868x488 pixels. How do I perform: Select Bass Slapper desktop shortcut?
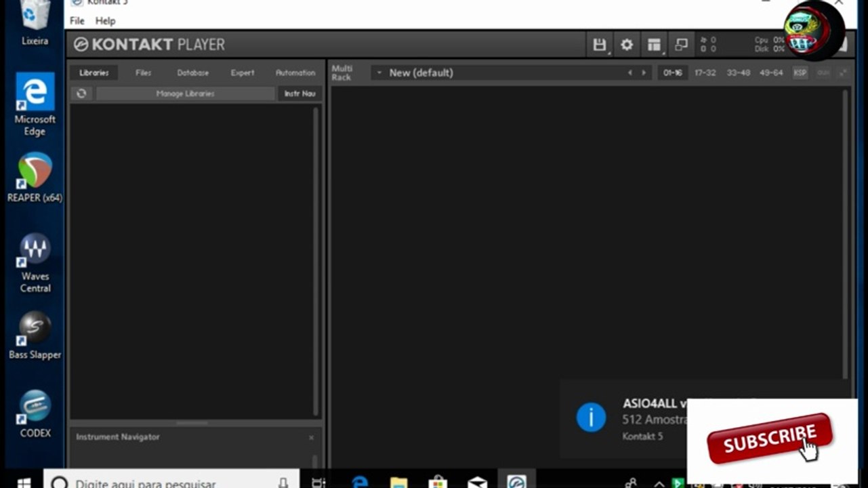[x=35, y=335]
